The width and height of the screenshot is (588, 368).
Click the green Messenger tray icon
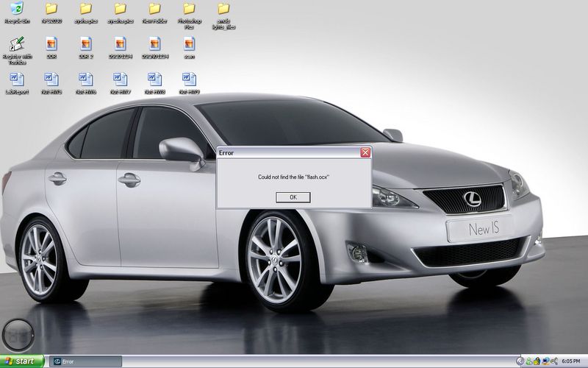(x=528, y=361)
